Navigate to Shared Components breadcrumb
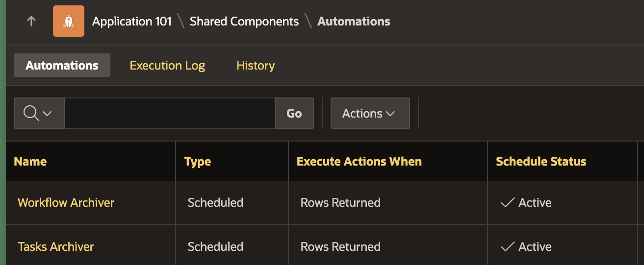The width and height of the screenshot is (644, 265). [244, 22]
